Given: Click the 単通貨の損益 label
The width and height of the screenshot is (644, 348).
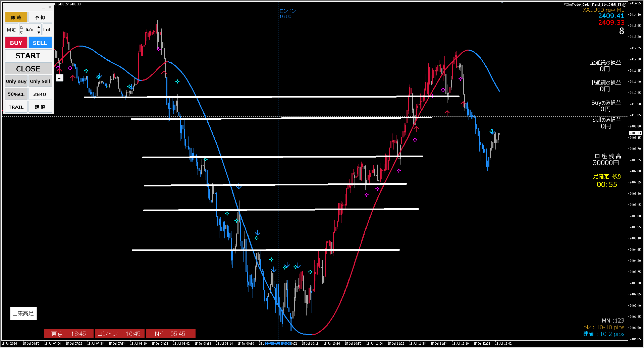Looking at the screenshot, I should coord(605,82).
